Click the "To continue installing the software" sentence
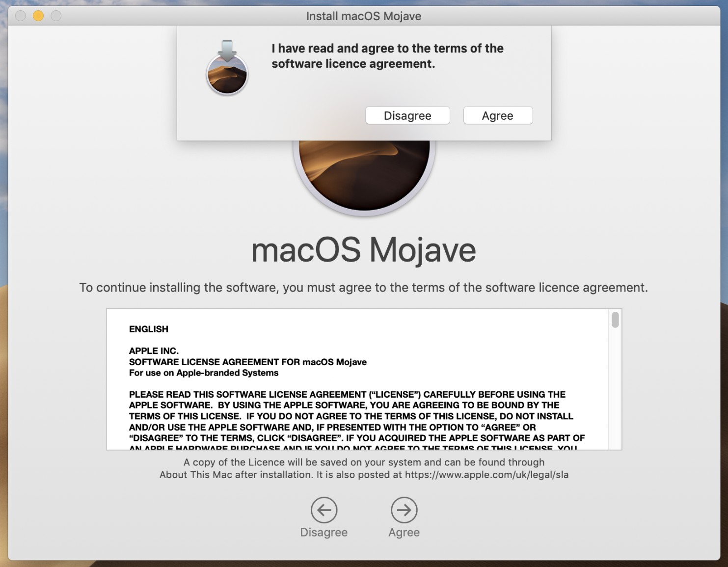The width and height of the screenshot is (728, 567). click(364, 287)
